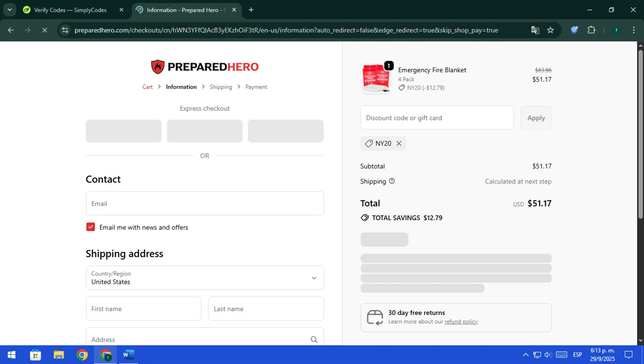Click the browser back arrow

click(11, 30)
